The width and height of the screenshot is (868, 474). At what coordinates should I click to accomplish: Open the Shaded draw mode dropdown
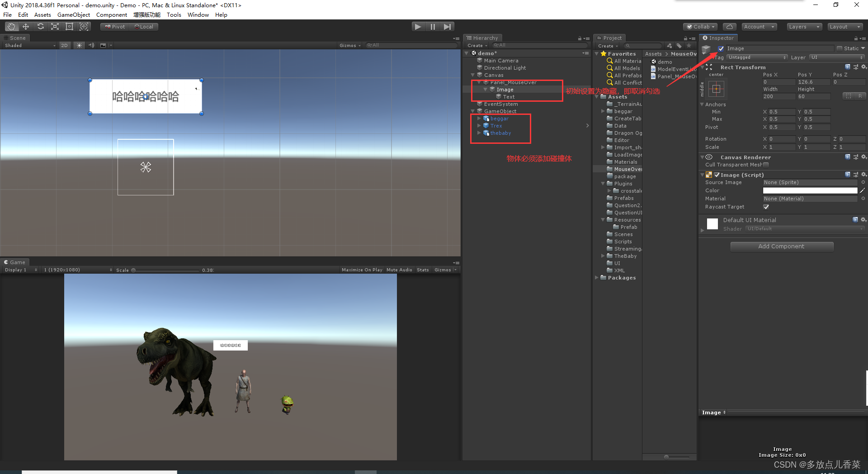(x=30, y=45)
